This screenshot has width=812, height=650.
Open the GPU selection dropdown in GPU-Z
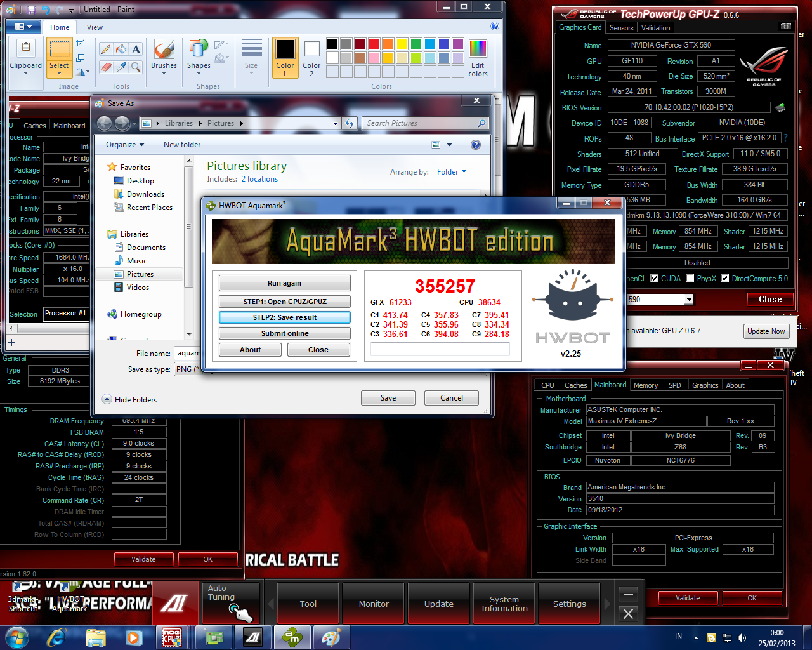pyautogui.click(x=689, y=300)
